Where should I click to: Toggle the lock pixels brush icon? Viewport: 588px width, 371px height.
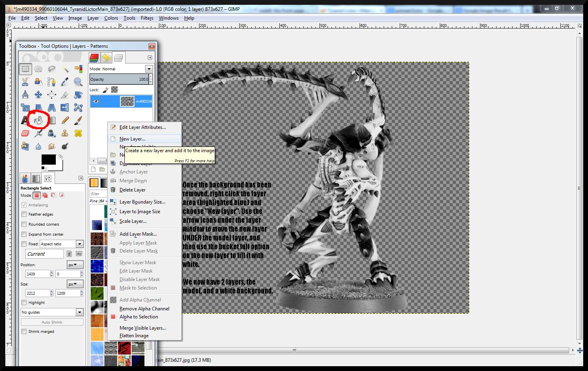106,90
